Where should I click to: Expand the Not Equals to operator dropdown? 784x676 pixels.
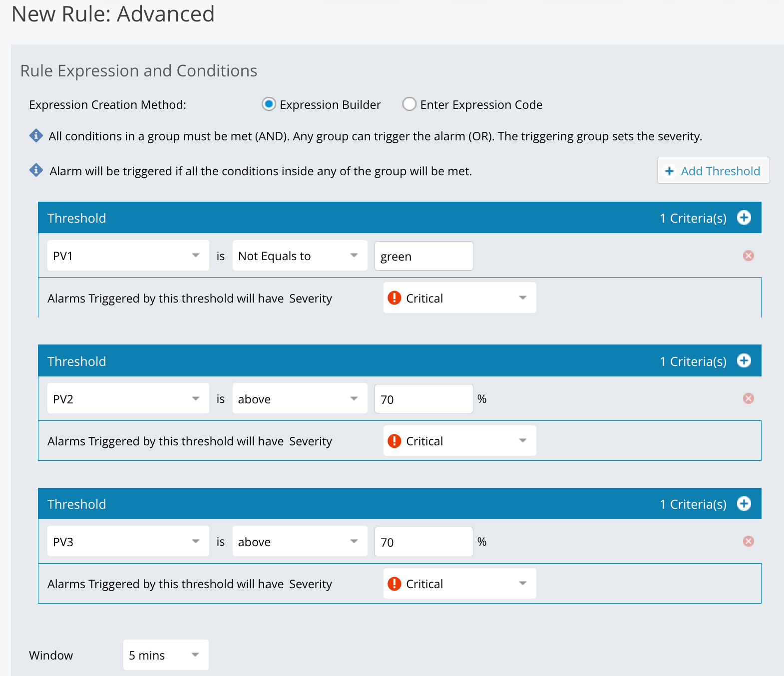[x=299, y=256]
